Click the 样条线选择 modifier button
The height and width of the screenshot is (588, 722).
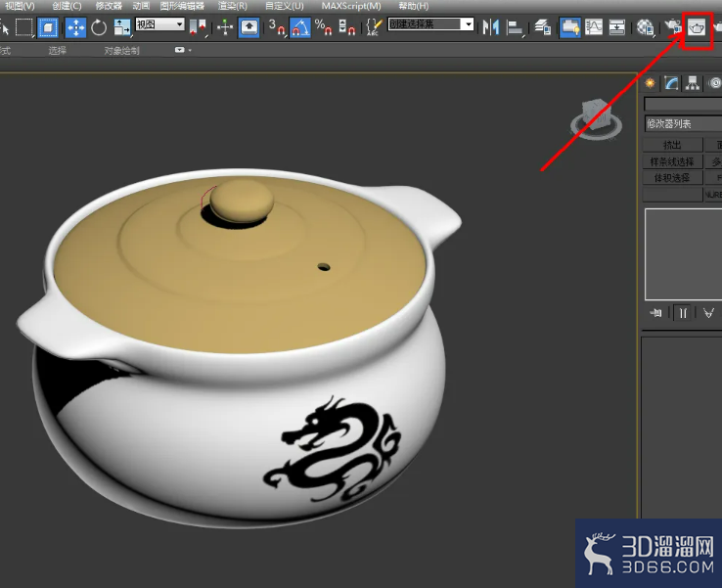(x=672, y=161)
